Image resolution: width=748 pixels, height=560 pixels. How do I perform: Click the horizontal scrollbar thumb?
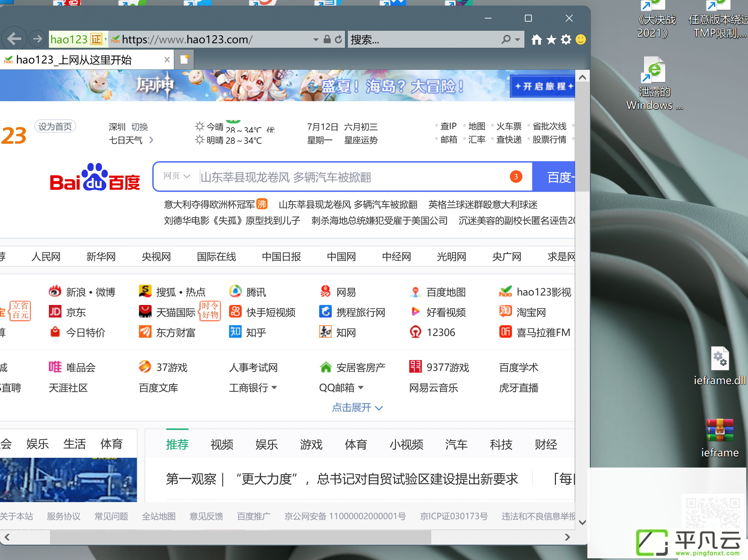[x=241, y=537]
